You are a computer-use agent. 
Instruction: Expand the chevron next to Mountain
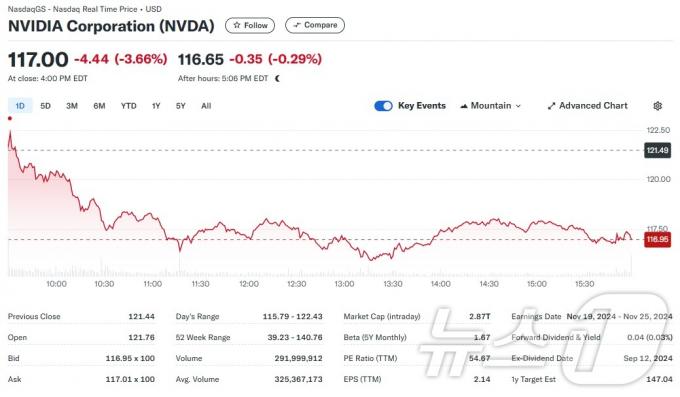(x=518, y=106)
